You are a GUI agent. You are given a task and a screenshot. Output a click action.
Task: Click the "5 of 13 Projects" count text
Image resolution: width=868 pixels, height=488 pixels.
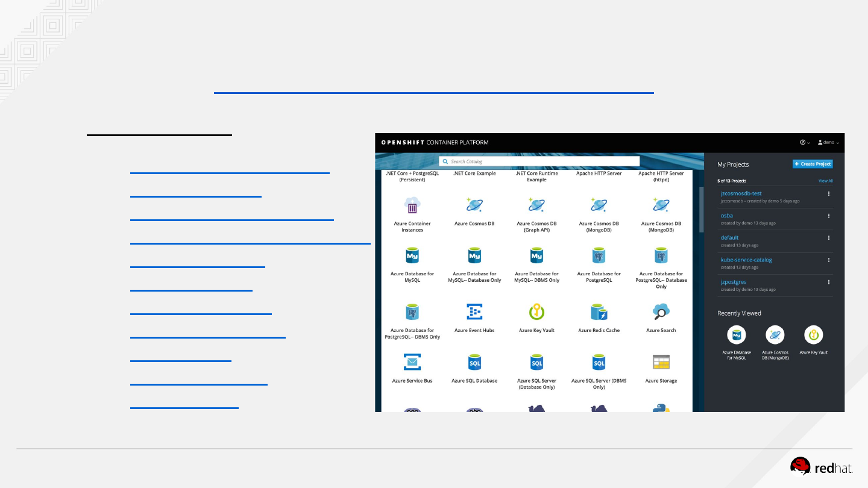pos(732,181)
